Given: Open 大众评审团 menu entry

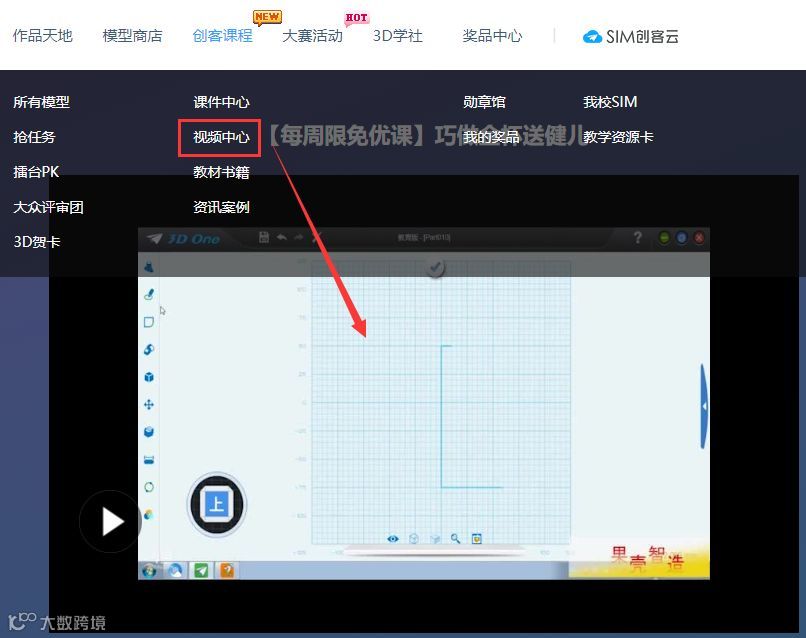Looking at the screenshot, I should pyautogui.click(x=48, y=207).
